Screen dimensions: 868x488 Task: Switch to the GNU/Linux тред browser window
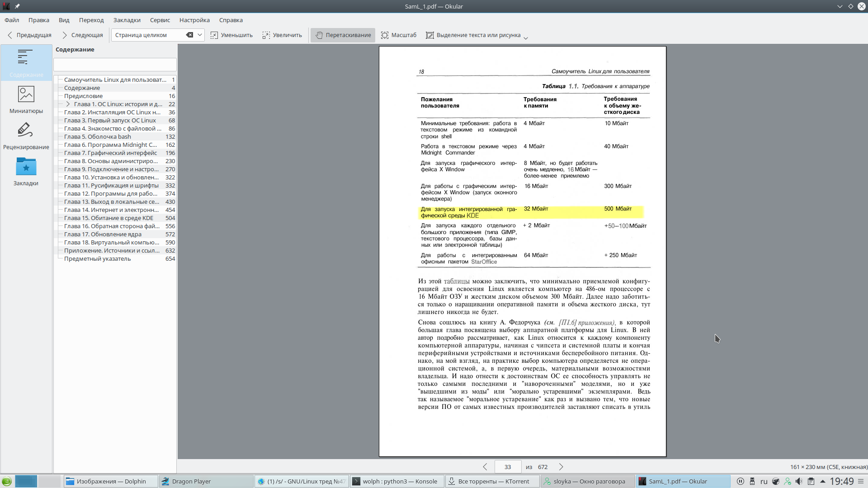coord(302,481)
